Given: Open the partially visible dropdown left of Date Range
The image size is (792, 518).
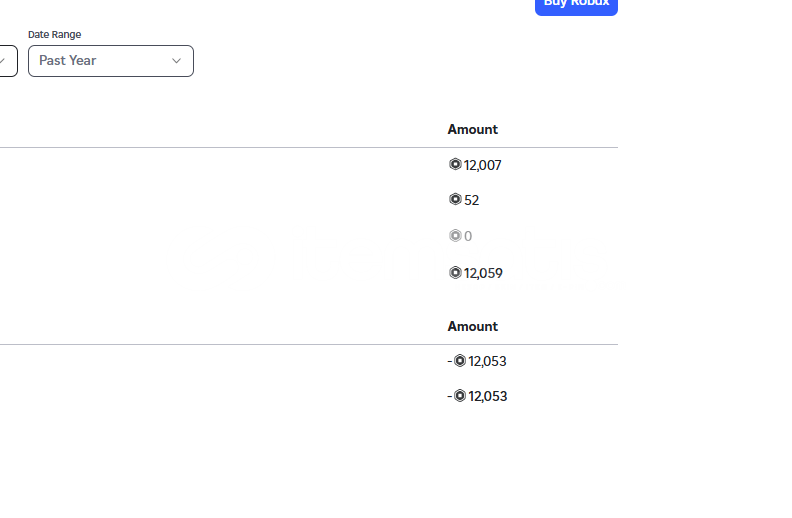Looking at the screenshot, I should pyautogui.click(x=9, y=61).
